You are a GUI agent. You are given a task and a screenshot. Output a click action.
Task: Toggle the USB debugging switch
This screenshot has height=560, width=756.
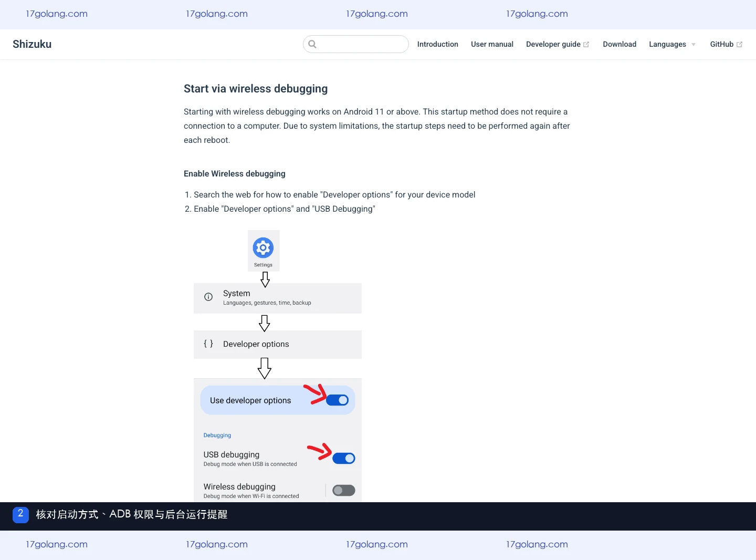(344, 458)
